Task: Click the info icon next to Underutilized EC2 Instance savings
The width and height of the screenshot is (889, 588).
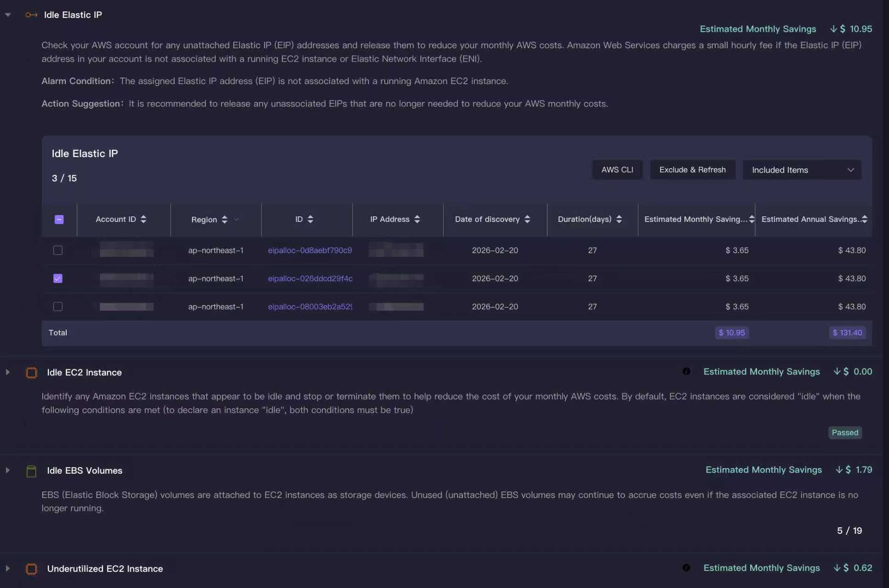Action: (686, 567)
